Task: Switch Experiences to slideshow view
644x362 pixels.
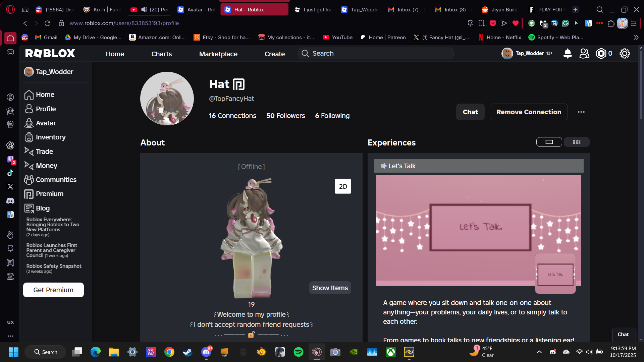Action: click(549, 142)
